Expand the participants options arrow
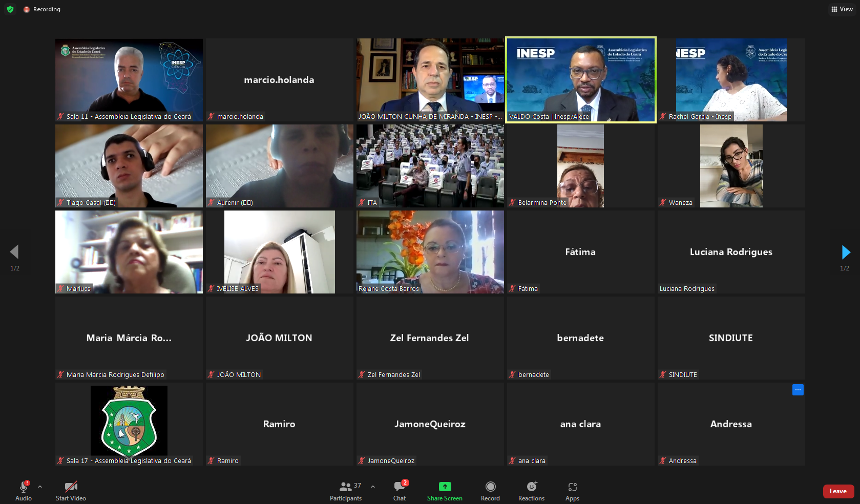The image size is (860, 504). 373,487
